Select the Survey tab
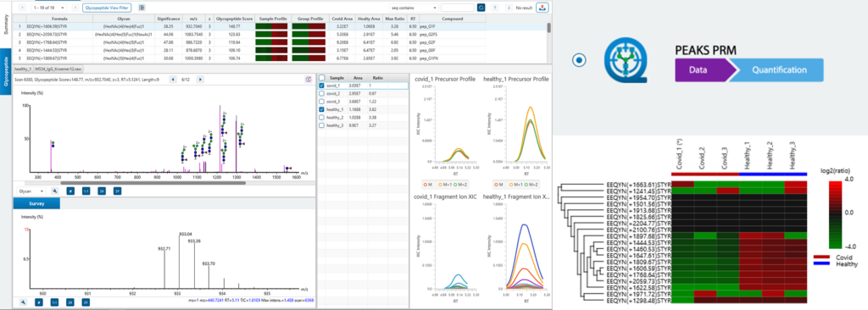 (x=37, y=203)
